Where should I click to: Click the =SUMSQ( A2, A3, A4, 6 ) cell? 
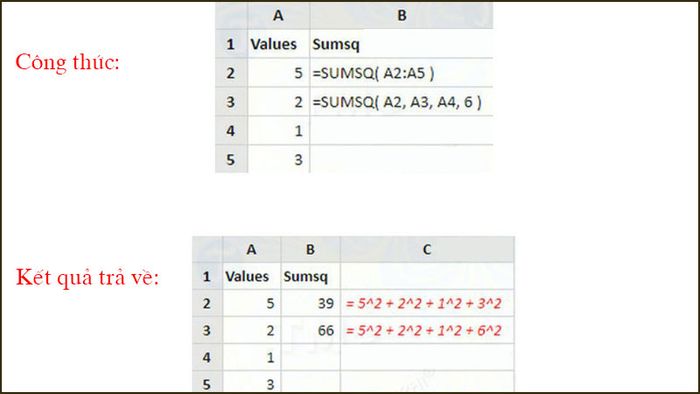pyautogui.click(x=401, y=102)
